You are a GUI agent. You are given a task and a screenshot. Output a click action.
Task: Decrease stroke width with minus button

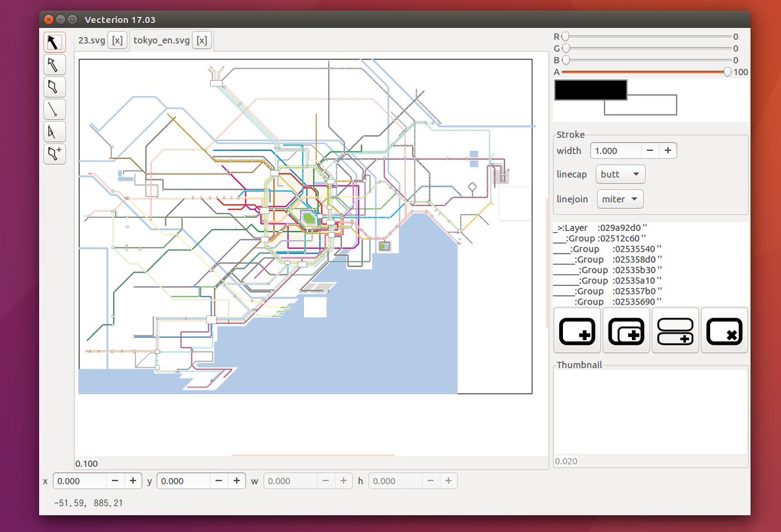click(x=650, y=151)
